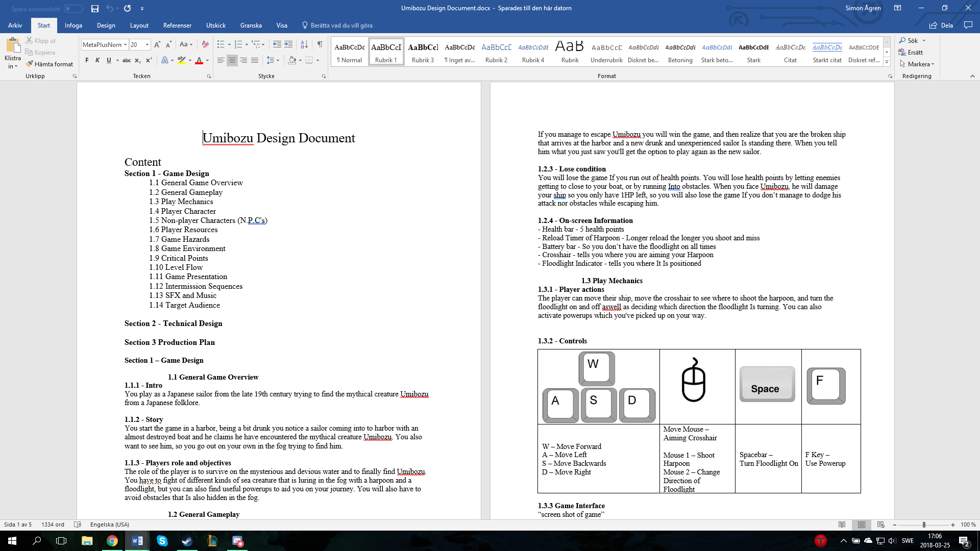Click the sort A-Z icon

point(304,44)
